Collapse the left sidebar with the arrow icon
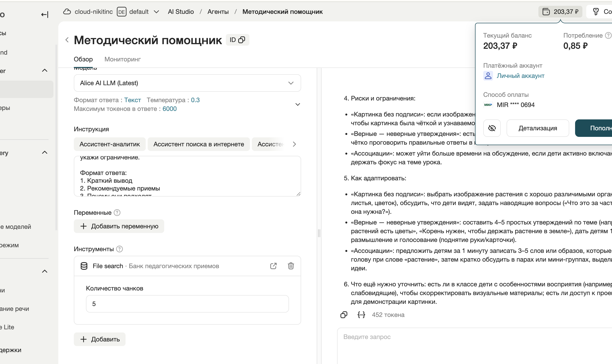The image size is (612, 364). [x=45, y=15]
